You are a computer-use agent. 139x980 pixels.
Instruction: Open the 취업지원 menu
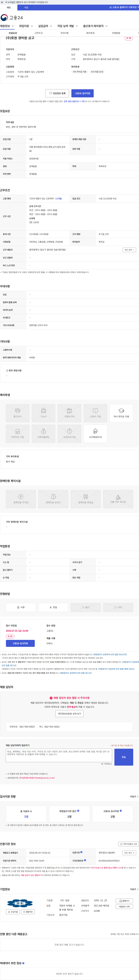click(24, 26)
